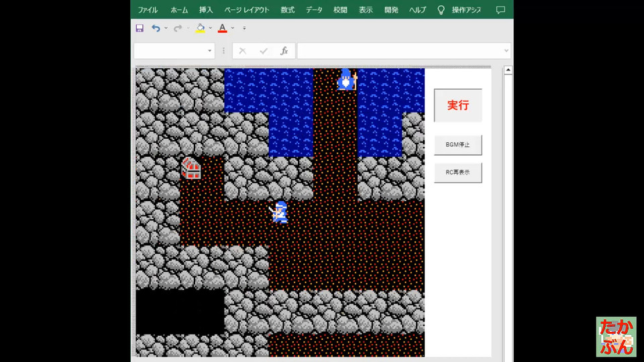Switch to the 校閲 tab
This screenshot has width=644, height=362.
(340, 10)
